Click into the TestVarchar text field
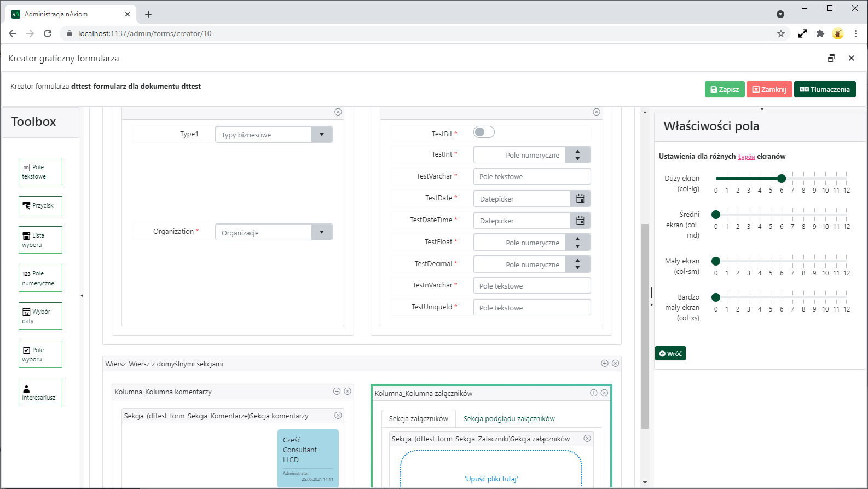 coord(531,176)
